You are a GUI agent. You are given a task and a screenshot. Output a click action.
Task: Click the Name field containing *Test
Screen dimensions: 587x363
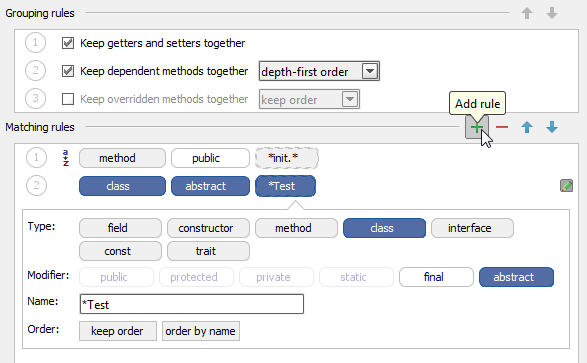pos(192,304)
